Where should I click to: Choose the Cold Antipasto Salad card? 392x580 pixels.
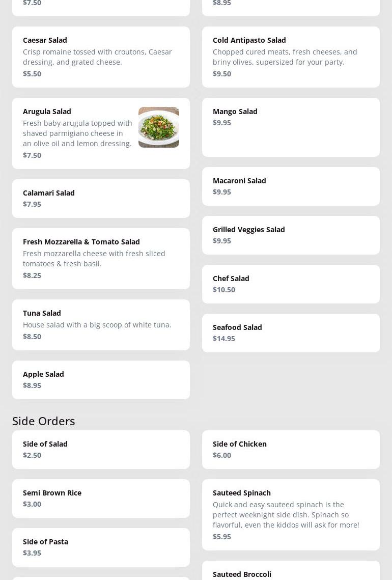291,57
